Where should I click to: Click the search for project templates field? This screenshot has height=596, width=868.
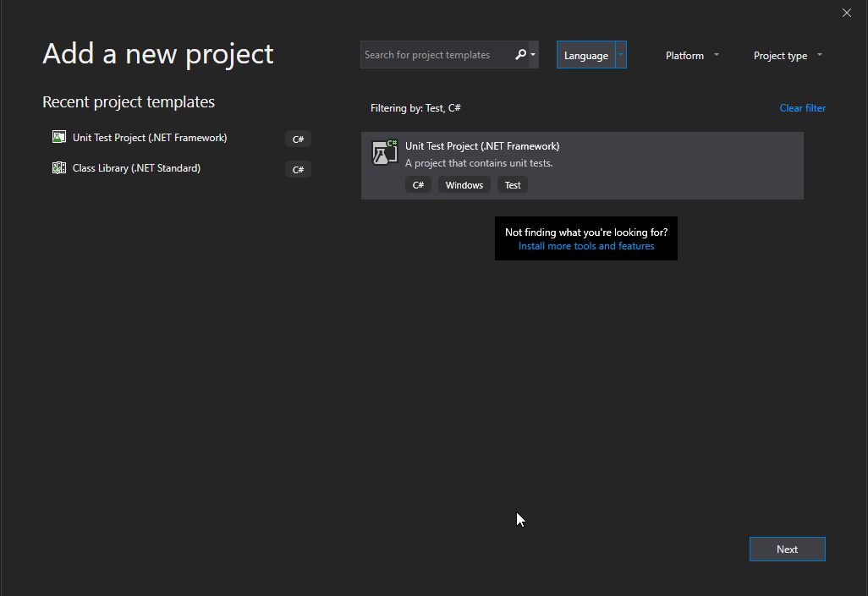pos(431,54)
